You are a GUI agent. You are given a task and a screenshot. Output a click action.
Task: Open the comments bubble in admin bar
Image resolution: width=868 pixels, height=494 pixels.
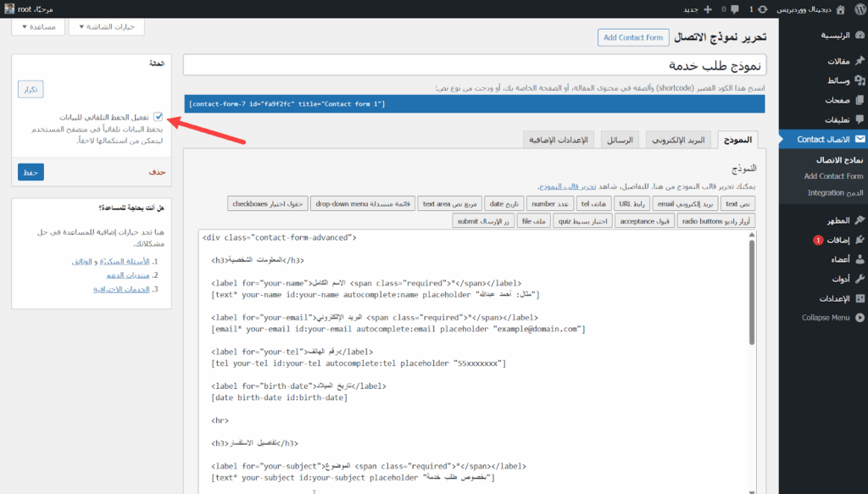pyautogui.click(x=735, y=9)
